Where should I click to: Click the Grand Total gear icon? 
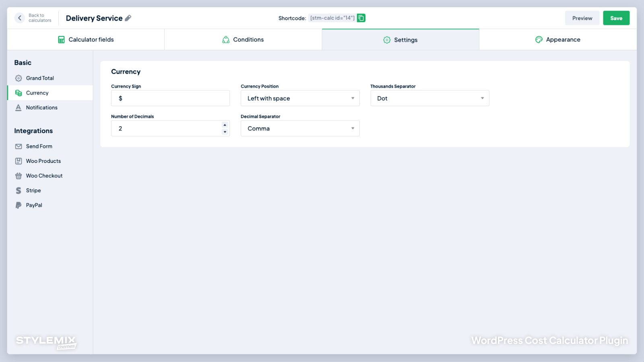[x=19, y=78]
